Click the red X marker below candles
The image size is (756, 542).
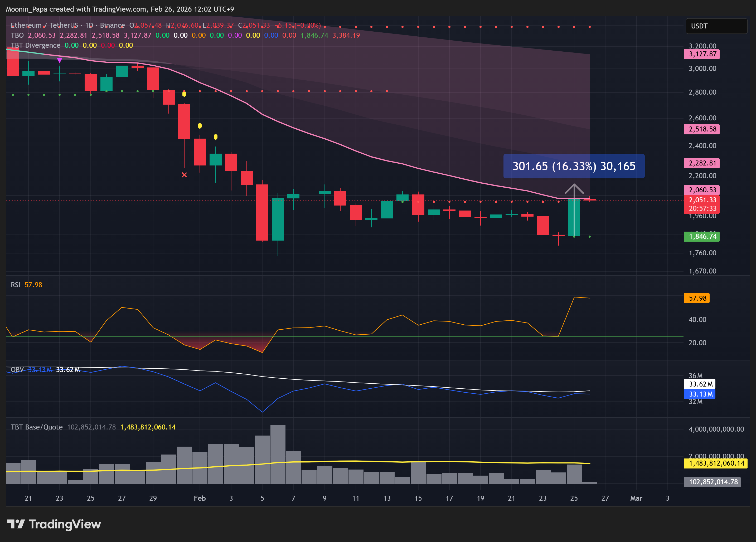(184, 175)
